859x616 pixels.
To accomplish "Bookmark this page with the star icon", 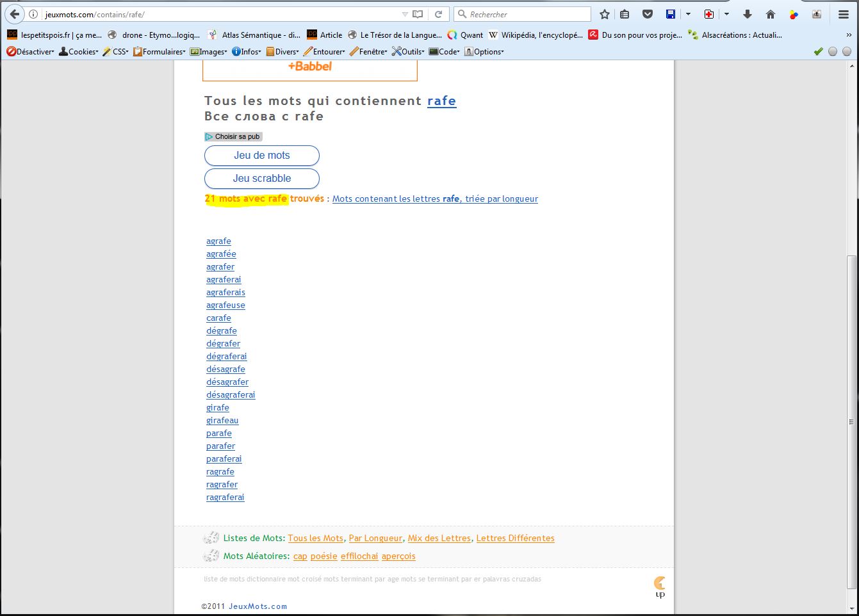I will click(x=605, y=14).
